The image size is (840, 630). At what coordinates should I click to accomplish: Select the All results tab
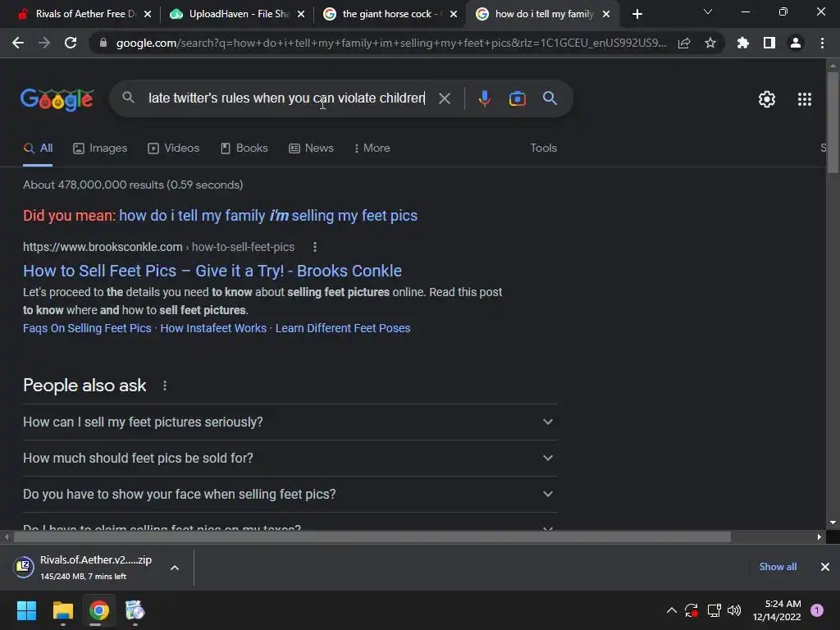pyautogui.click(x=38, y=148)
